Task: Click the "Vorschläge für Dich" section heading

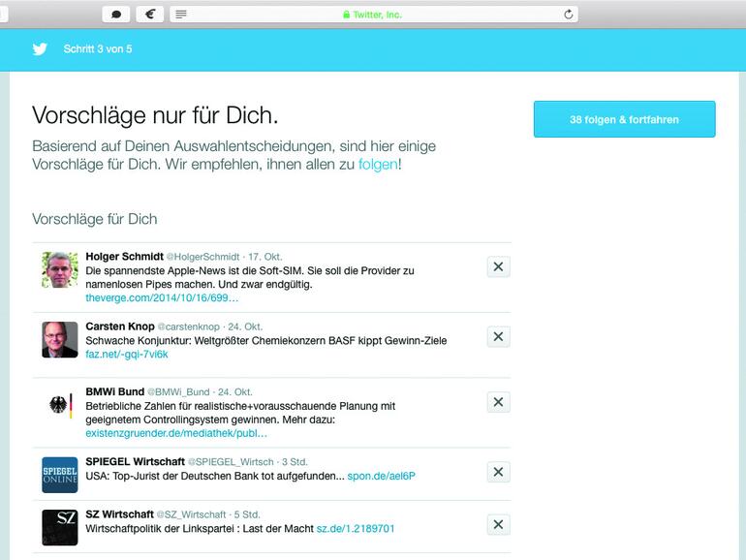Action: coord(94,219)
